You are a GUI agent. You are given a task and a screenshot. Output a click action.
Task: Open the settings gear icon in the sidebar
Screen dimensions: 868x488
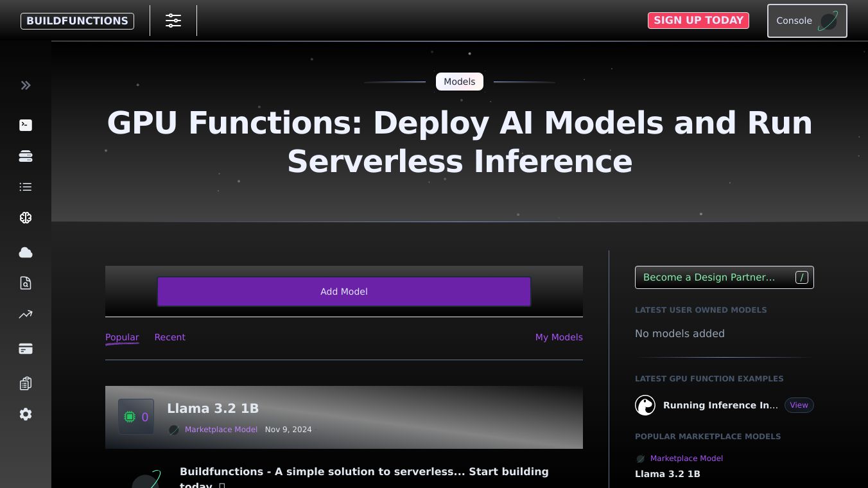pyautogui.click(x=26, y=414)
